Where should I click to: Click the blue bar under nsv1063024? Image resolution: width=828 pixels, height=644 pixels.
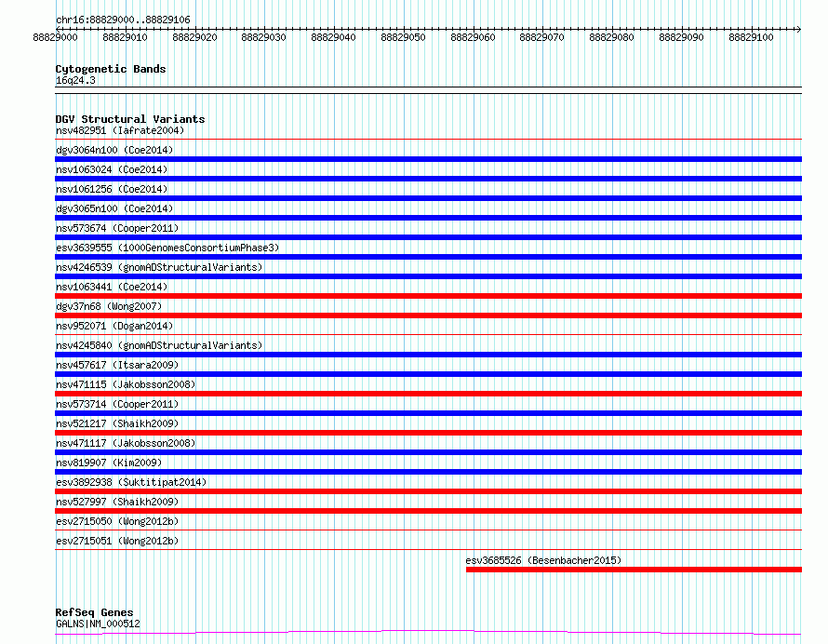coord(428,179)
